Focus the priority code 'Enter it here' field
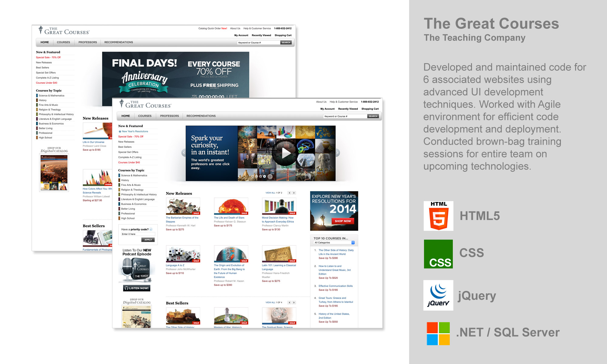 click(x=138, y=234)
